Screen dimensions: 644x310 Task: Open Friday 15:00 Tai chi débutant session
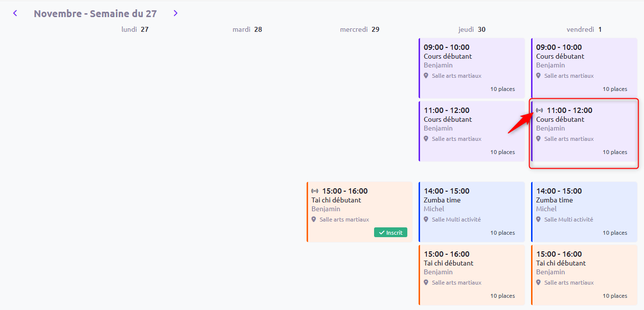point(584,275)
